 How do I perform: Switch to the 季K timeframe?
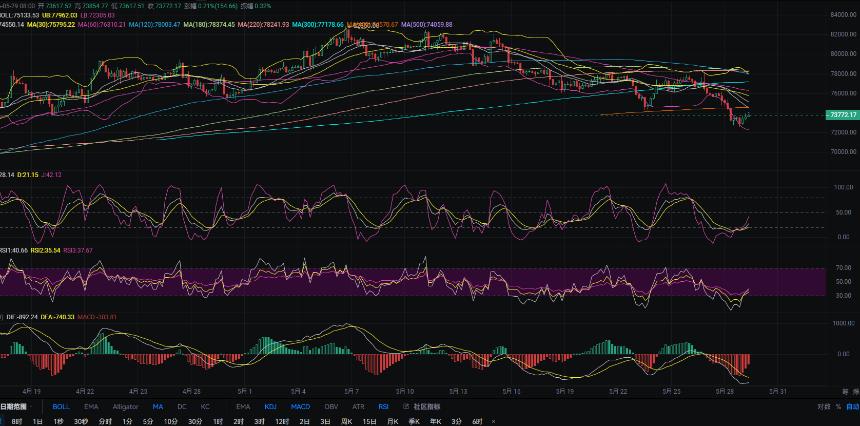414,421
